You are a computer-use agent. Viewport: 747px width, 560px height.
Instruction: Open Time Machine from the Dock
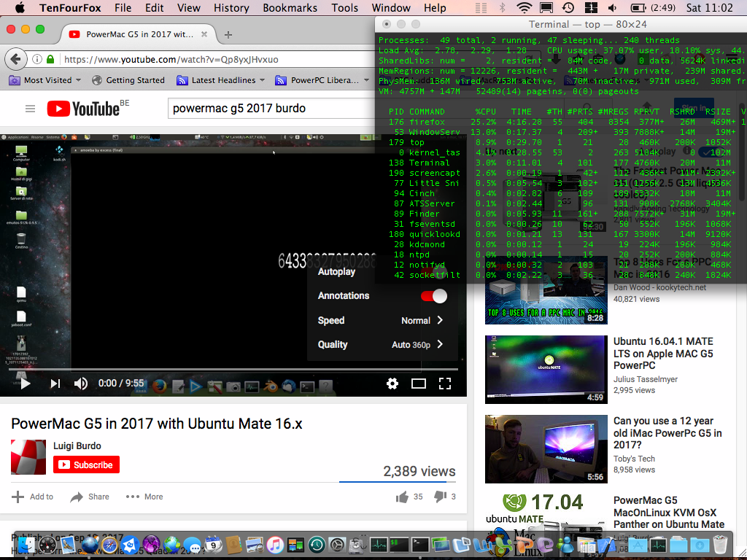coord(317,545)
